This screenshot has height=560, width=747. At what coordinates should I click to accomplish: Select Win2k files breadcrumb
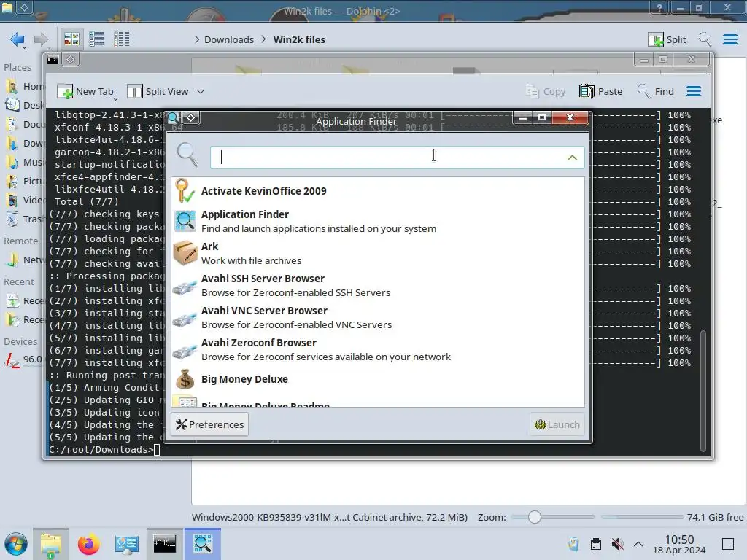tap(299, 39)
